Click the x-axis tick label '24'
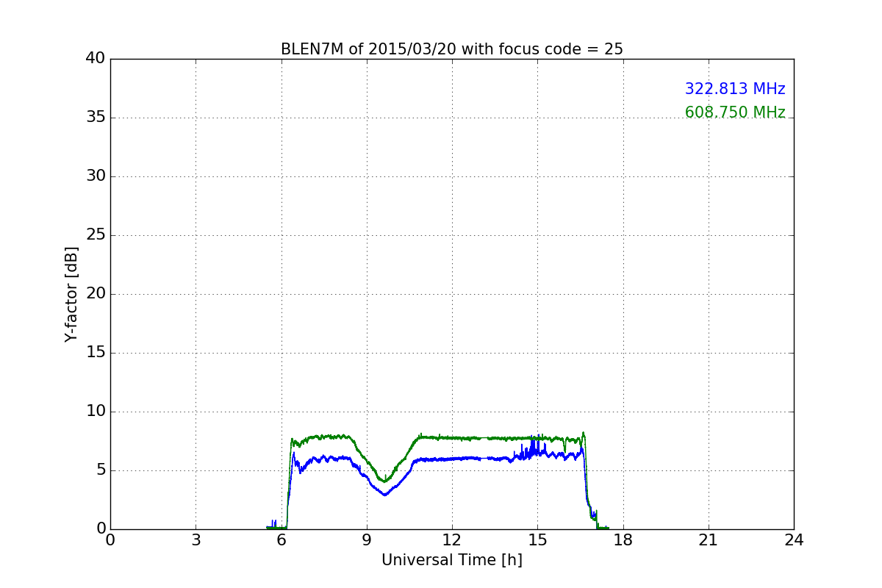This screenshot has height=588, width=882. pyautogui.click(x=794, y=540)
